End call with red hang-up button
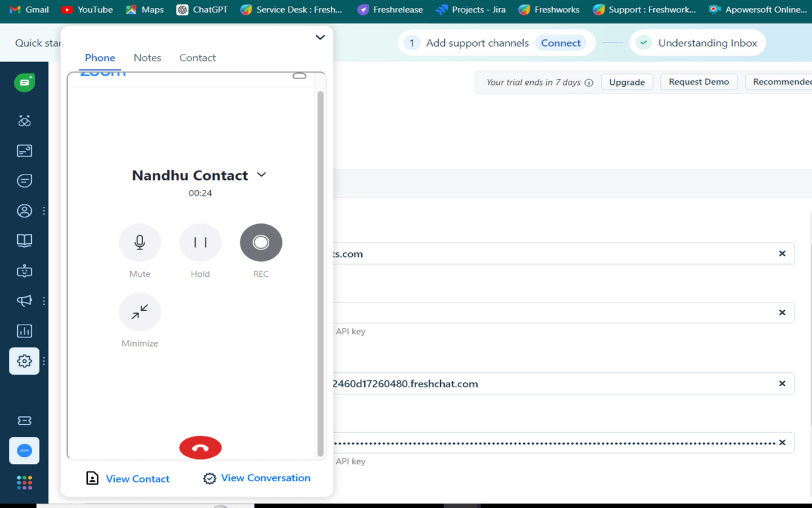 tap(200, 448)
